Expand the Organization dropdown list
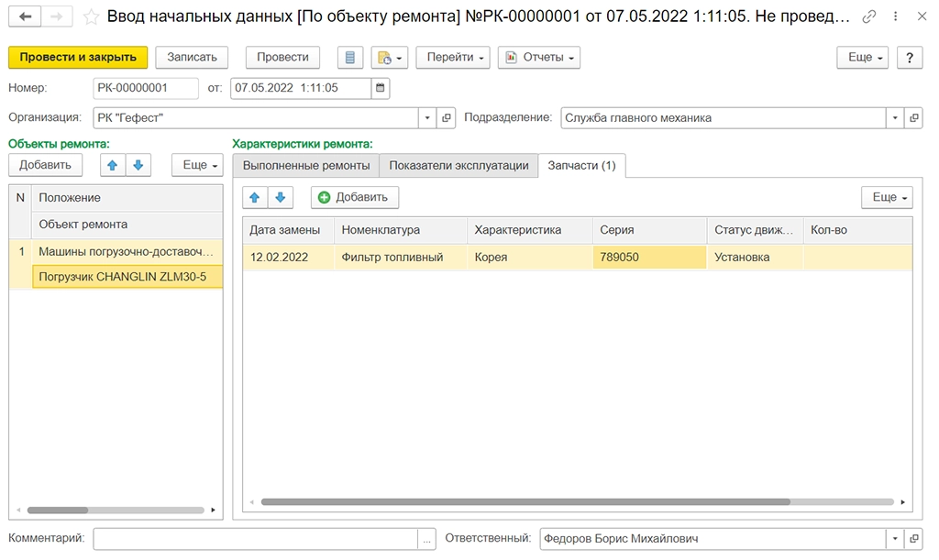 click(x=427, y=118)
